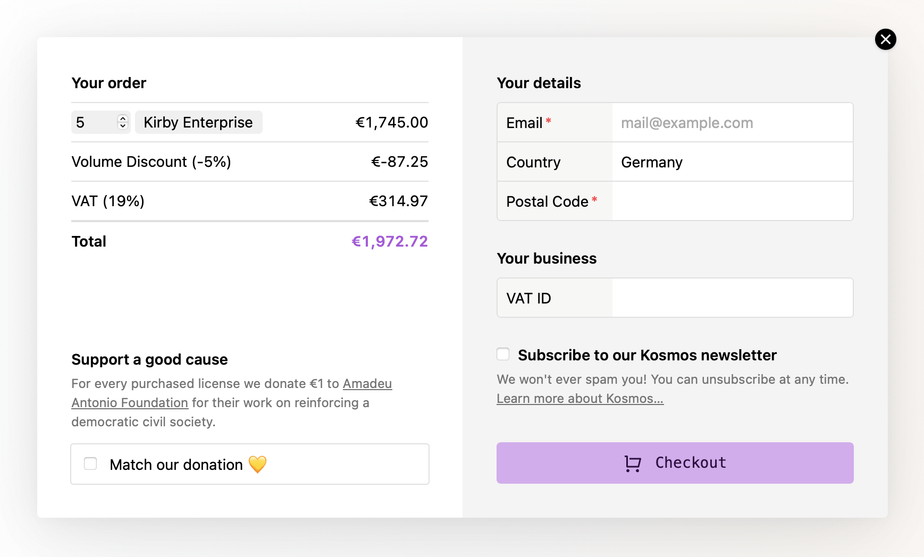The height and width of the screenshot is (557, 924).
Task: Enable the Match our donation checkbox
Action: tap(91, 464)
